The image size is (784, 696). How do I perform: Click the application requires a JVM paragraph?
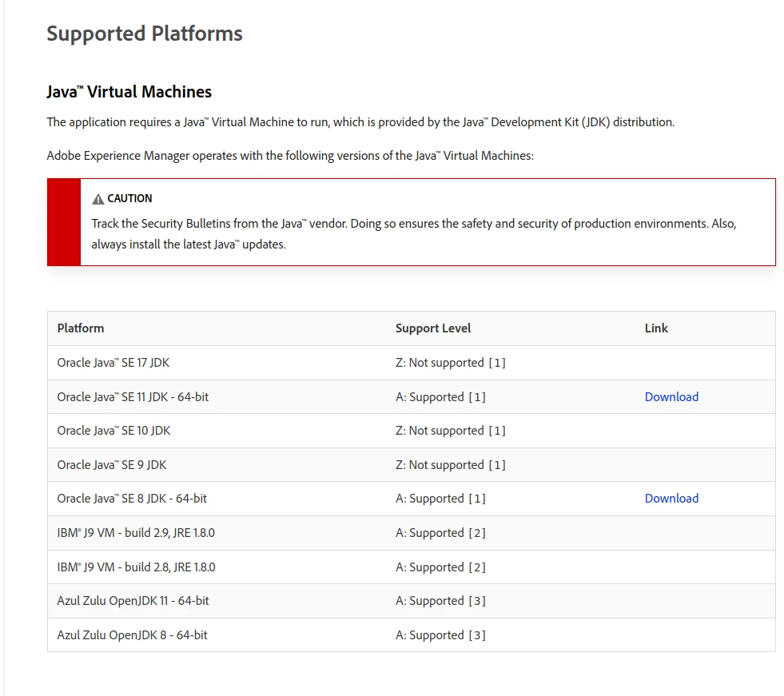coord(360,122)
